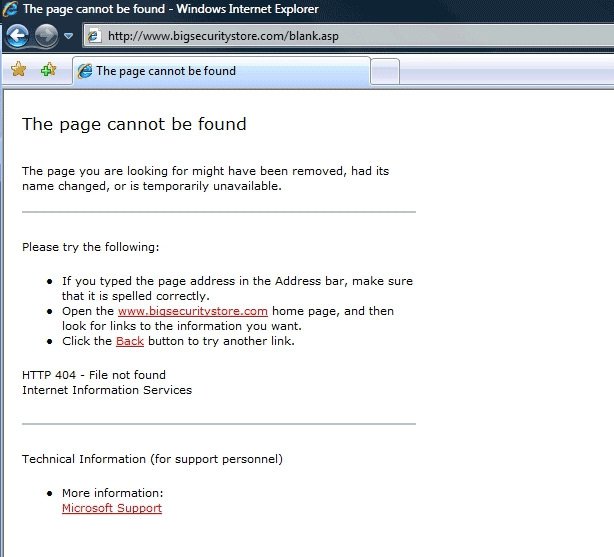Screen dimensions: 614x557
Task: Click the address bar URL field
Action: [349, 36]
